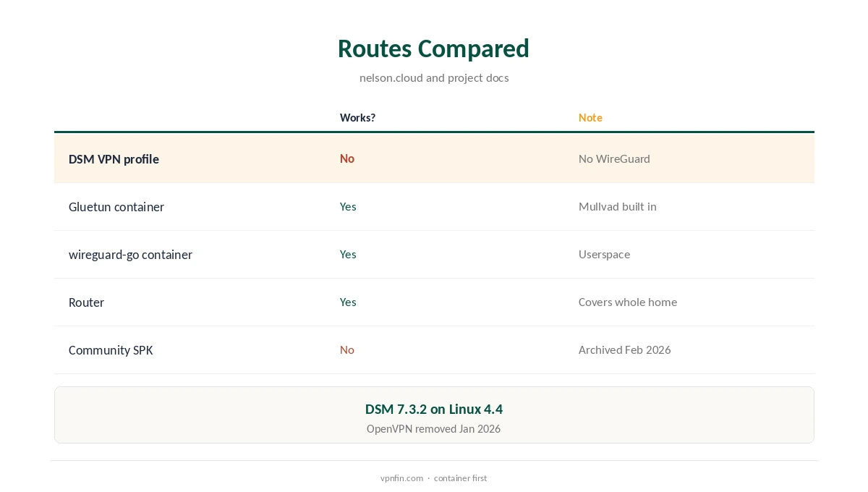
Task: Click the Archived Feb 2026 note
Action: pyautogui.click(x=625, y=349)
